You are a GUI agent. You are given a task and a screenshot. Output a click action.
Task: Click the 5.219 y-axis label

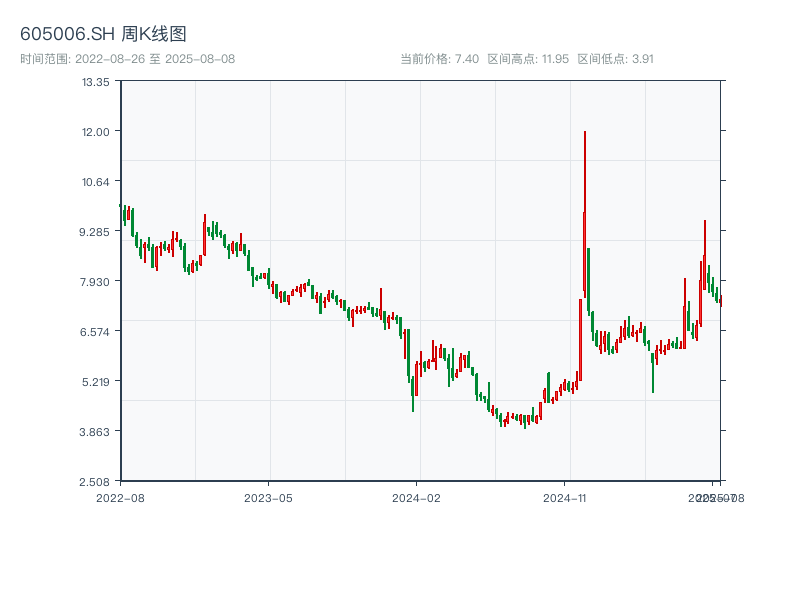coord(94,381)
